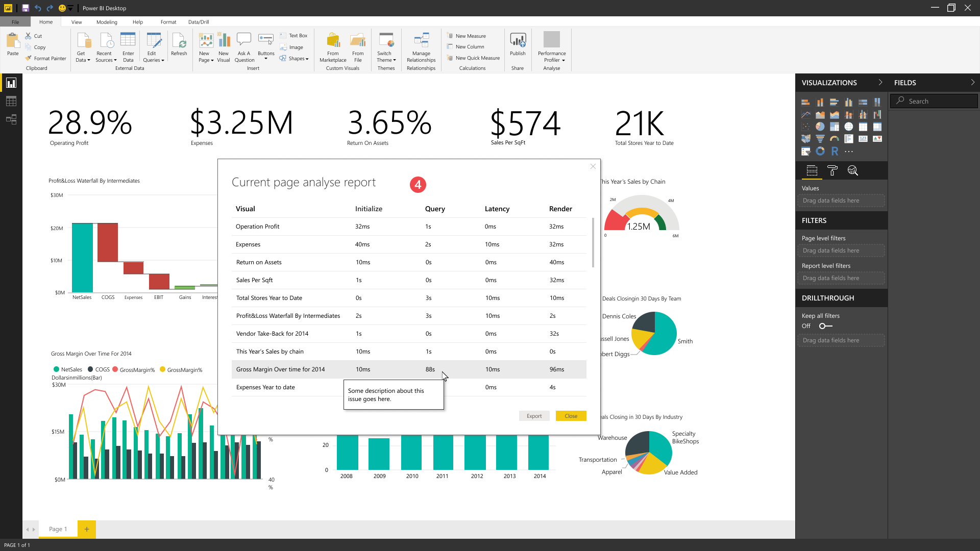This screenshot has height=551, width=980.
Task: Click the Export button in the dialog
Action: tap(534, 416)
